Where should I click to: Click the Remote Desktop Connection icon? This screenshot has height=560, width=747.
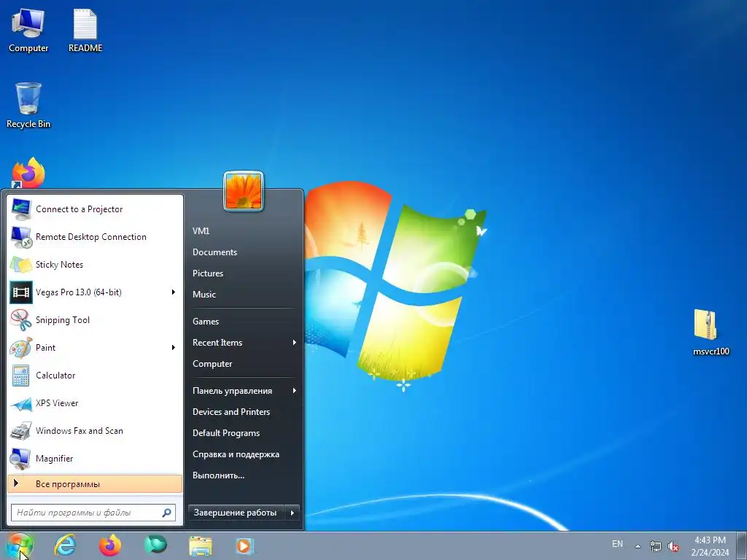click(x=20, y=237)
